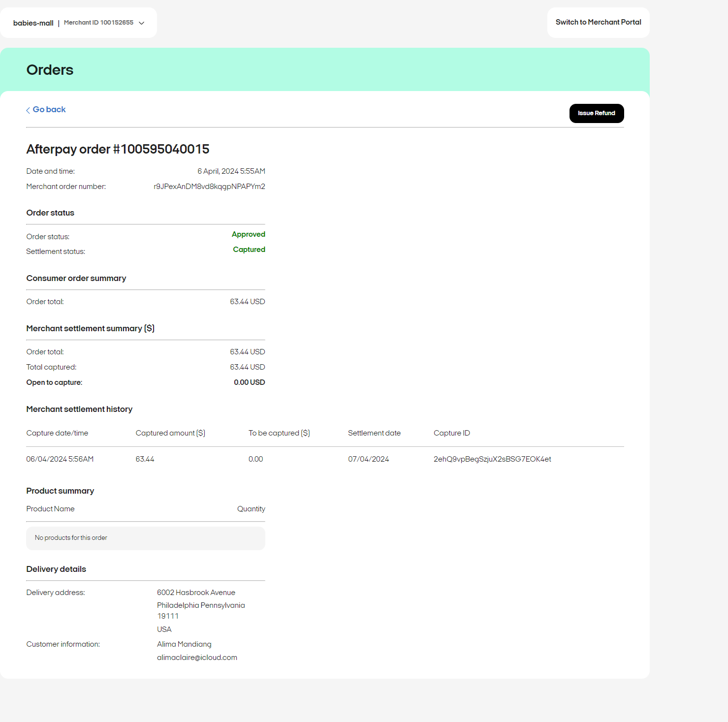This screenshot has width=728, height=722.
Task: Click the Merchant settlement summary ($) heading
Action: (91, 329)
